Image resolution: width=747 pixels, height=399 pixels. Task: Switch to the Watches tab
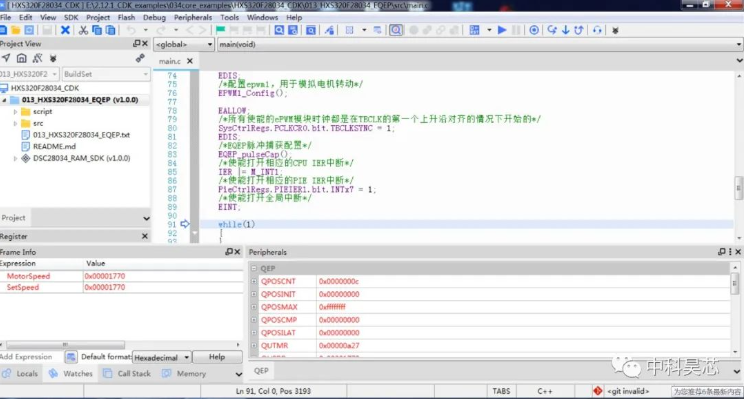(x=71, y=374)
